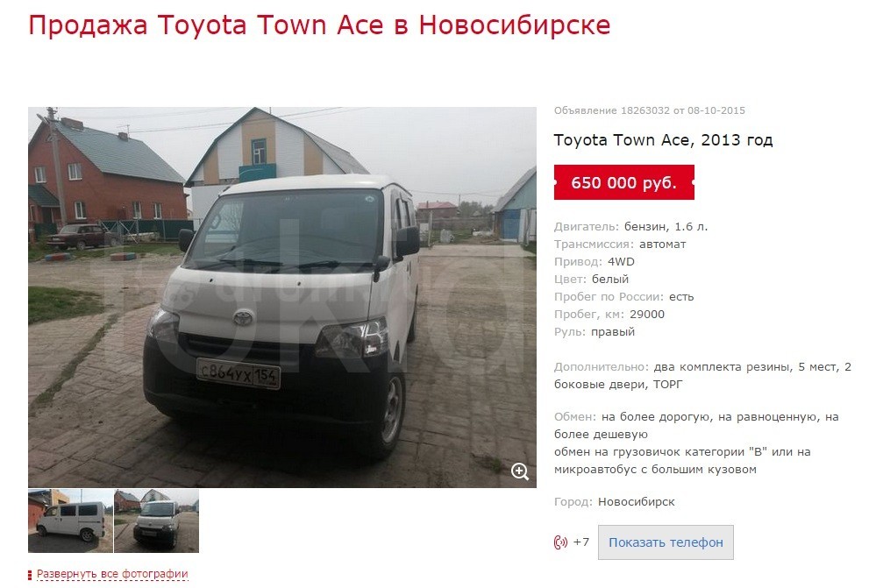Click the Город: Новосибирск line
The width and height of the screenshot is (883, 588).
click(615, 501)
